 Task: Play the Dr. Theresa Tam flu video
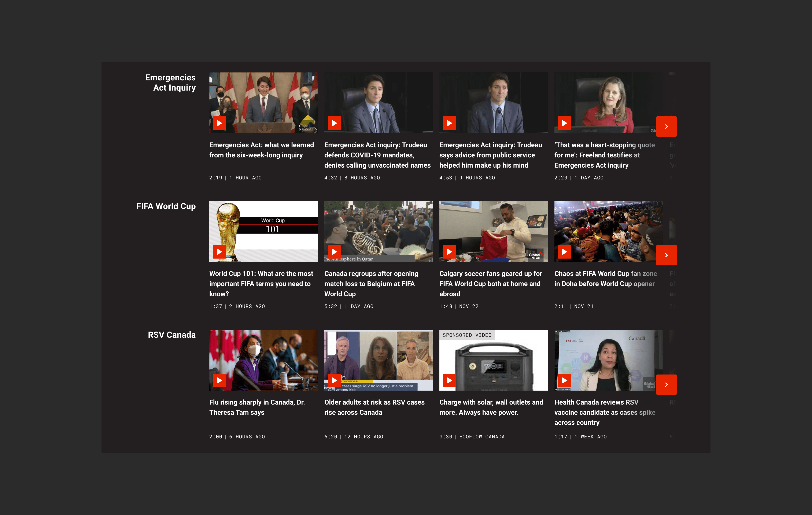pos(219,380)
